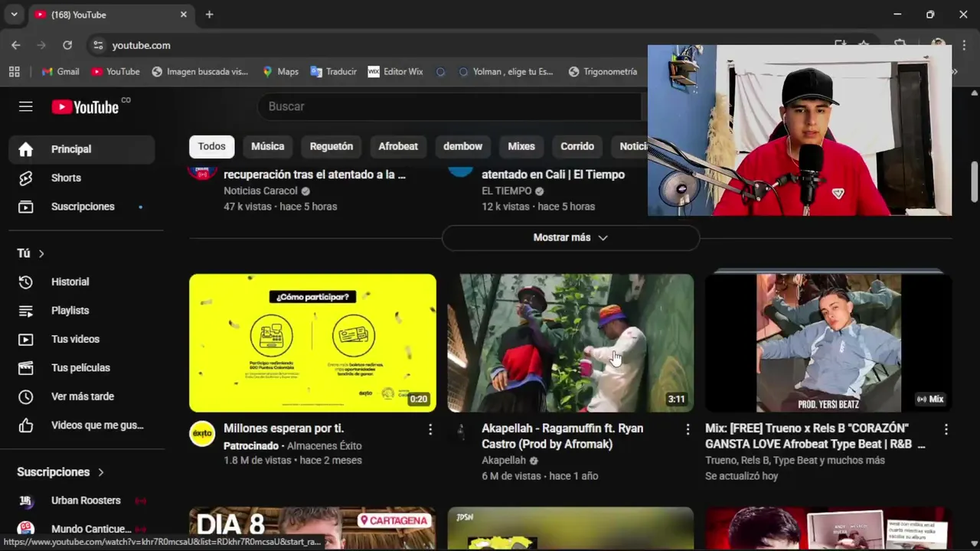The image size is (980, 551).
Task: Open the Yolman, elige tu Es... bookmark
Action: pos(505,71)
